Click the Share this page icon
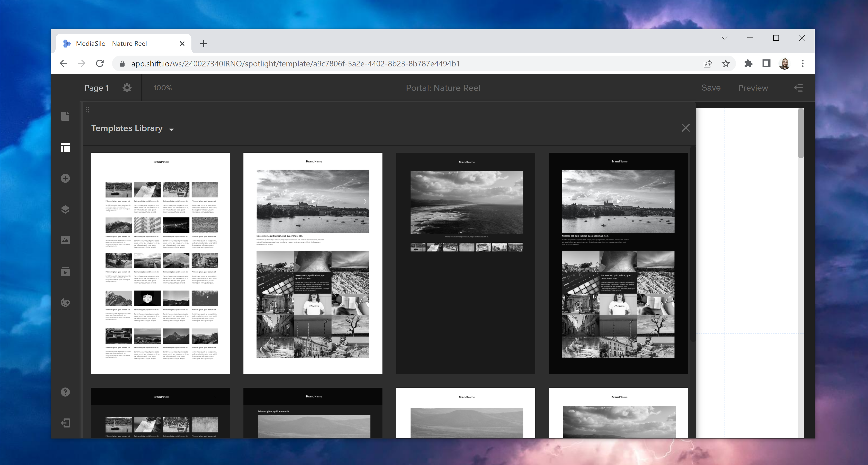Image resolution: width=868 pixels, height=465 pixels. pyautogui.click(x=708, y=64)
